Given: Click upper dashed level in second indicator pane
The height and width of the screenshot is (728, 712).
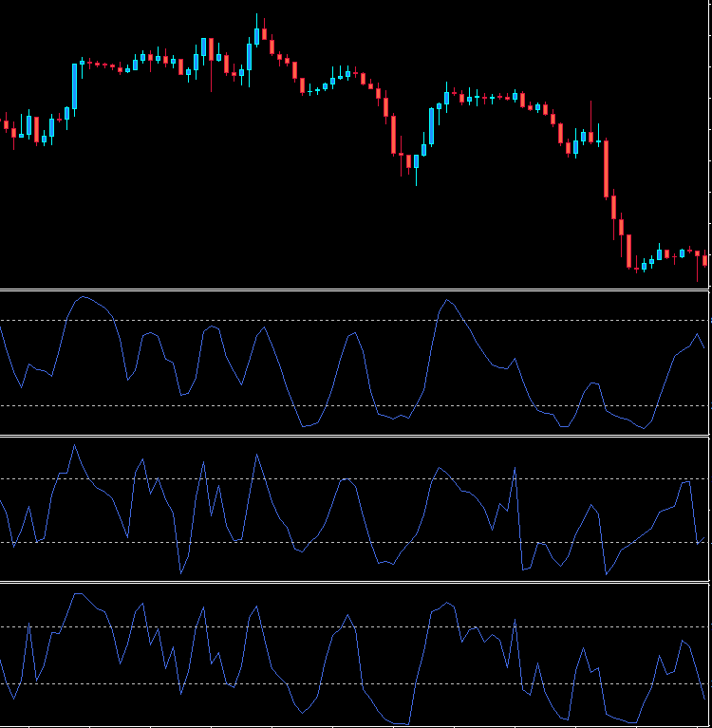Looking at the screenshot, I should point(354,478).
